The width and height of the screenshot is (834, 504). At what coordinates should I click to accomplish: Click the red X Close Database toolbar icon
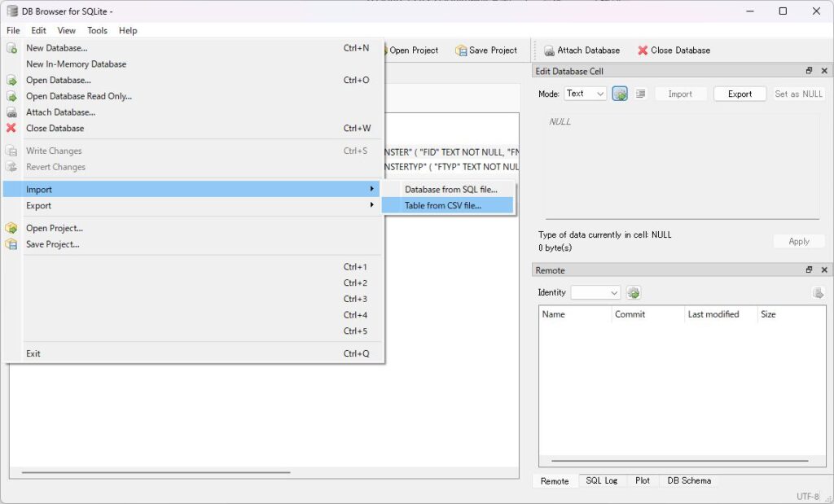pos(643,50)
